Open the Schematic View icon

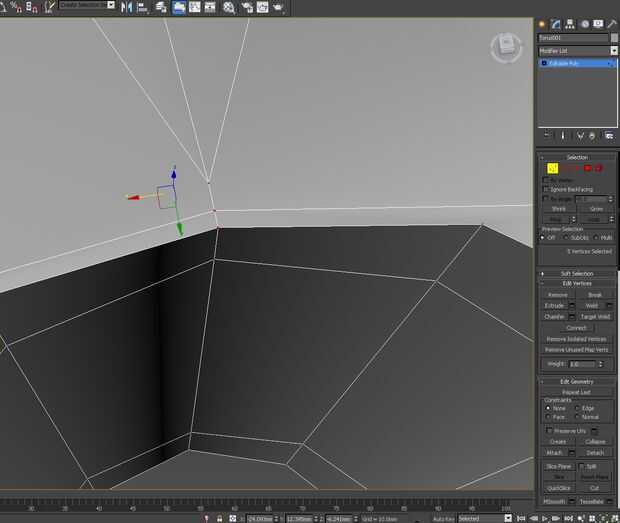210,7
